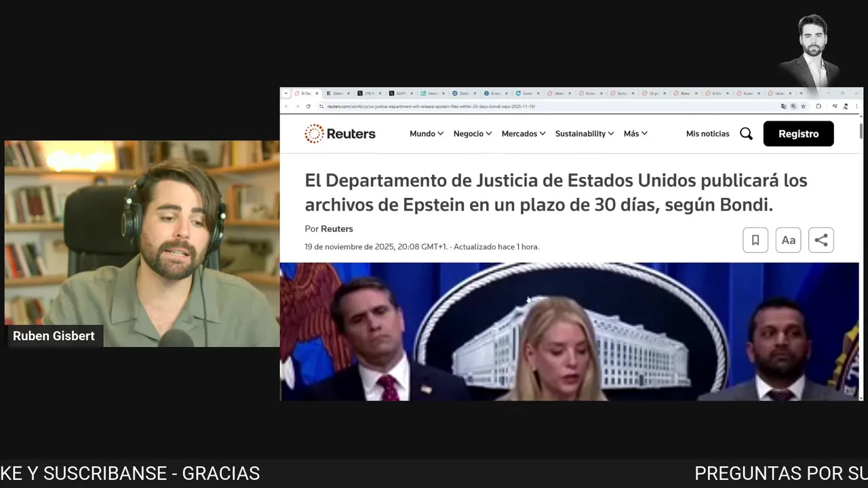Open the Reuters search magnifier
The height and width of the screenshot is (488, 868).
(746, 134)
